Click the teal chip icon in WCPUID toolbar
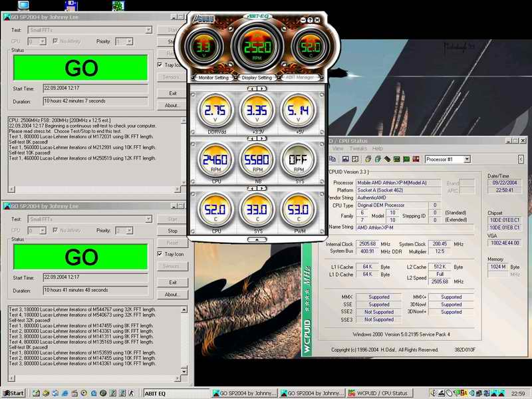 tap(378, 159)
